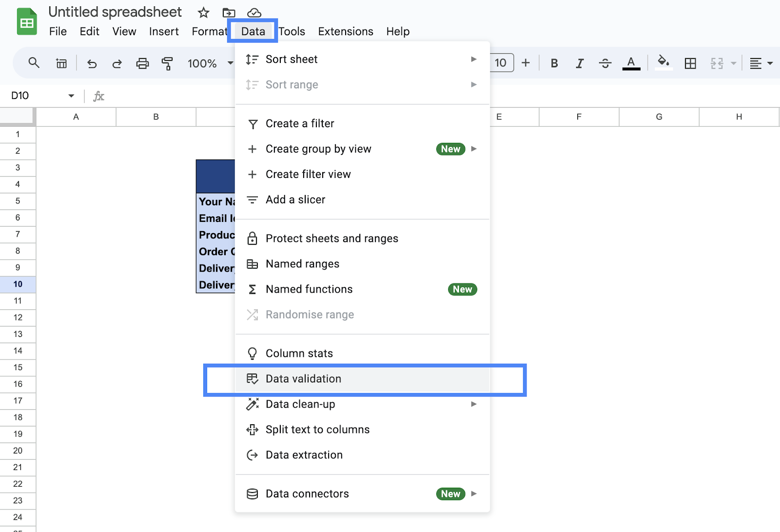The width and height of the screenshot is (780, 532).
Task: Apply Bold formatting
Action: click(x=554, y=63)
